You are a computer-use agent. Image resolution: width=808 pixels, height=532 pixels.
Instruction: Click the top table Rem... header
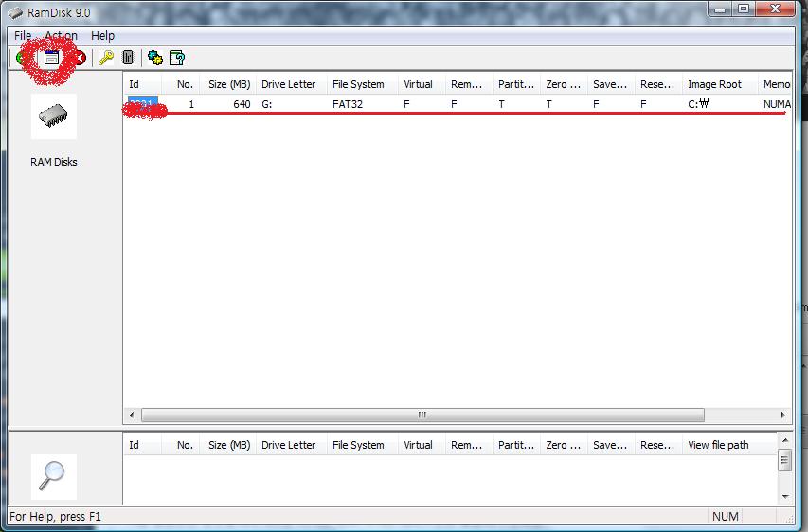click(x=470, y=84)
